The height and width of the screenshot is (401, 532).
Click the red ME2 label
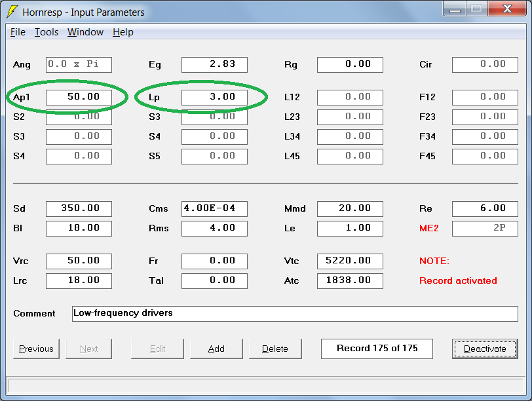click(429, 228)
